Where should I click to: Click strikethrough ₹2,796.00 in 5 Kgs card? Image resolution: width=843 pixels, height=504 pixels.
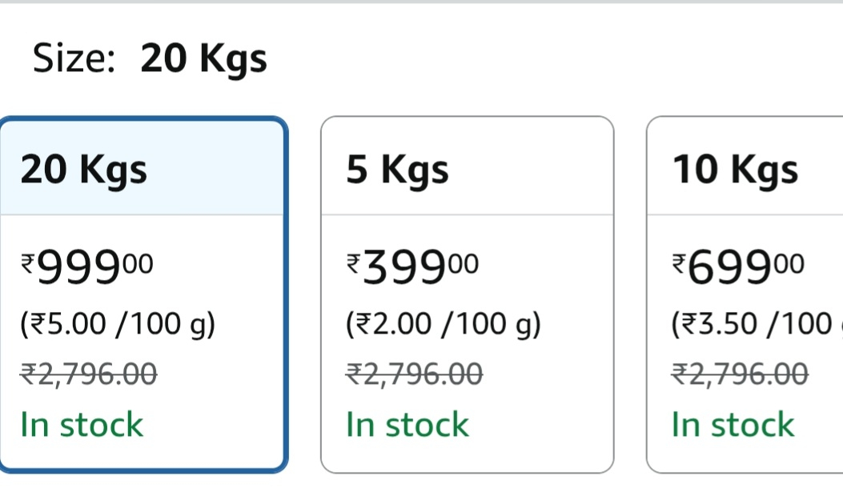click(415, 373)
